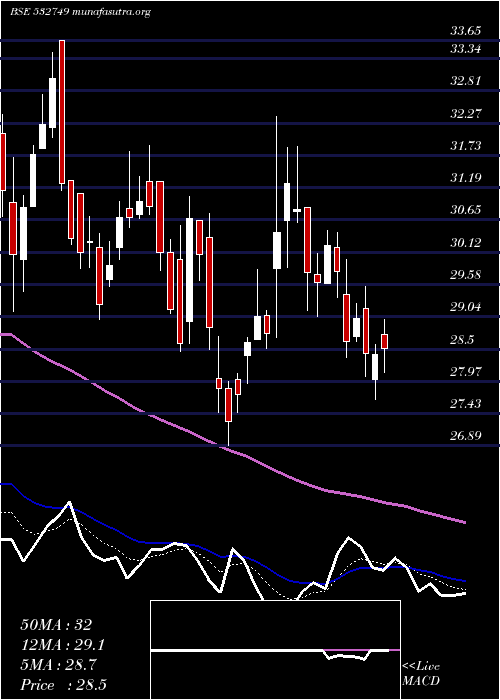Image resolution: width=500 pixels, height=700 pixels.
Task: Click the BSE 532749 munafasutra.org title
Action: click(80, 12)
